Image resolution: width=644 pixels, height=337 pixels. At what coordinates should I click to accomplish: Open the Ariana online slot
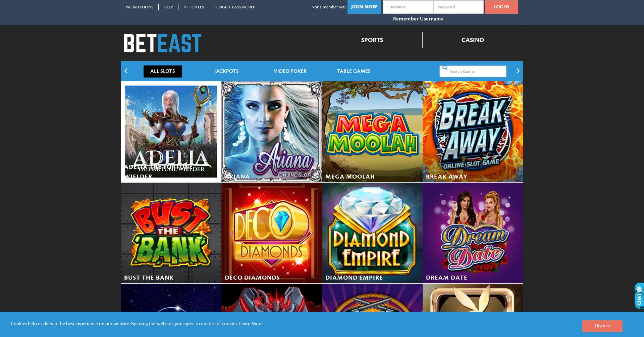pyautogui.click(x=272, y=132)
